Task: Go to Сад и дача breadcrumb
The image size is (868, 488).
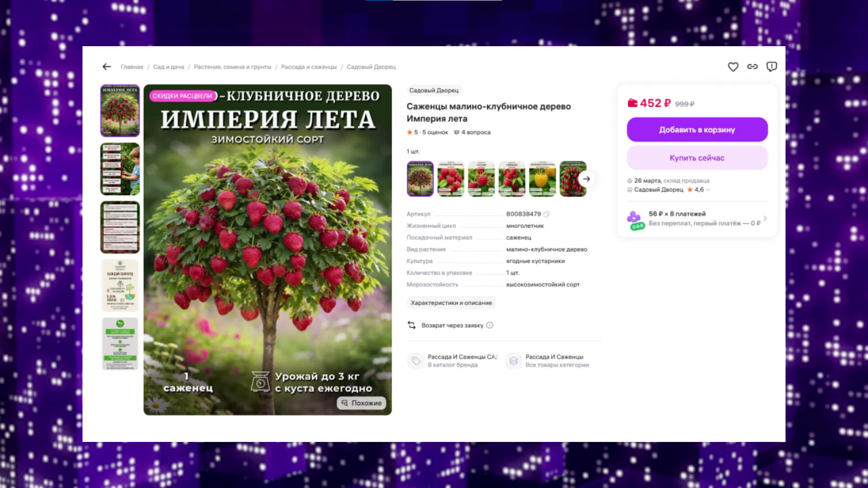Action: click(168, 67)
